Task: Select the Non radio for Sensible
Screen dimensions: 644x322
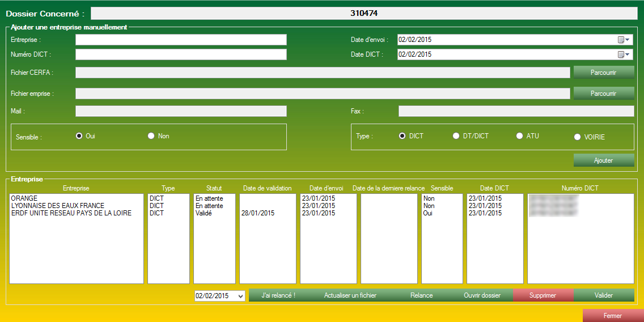Action: [151, 136]
